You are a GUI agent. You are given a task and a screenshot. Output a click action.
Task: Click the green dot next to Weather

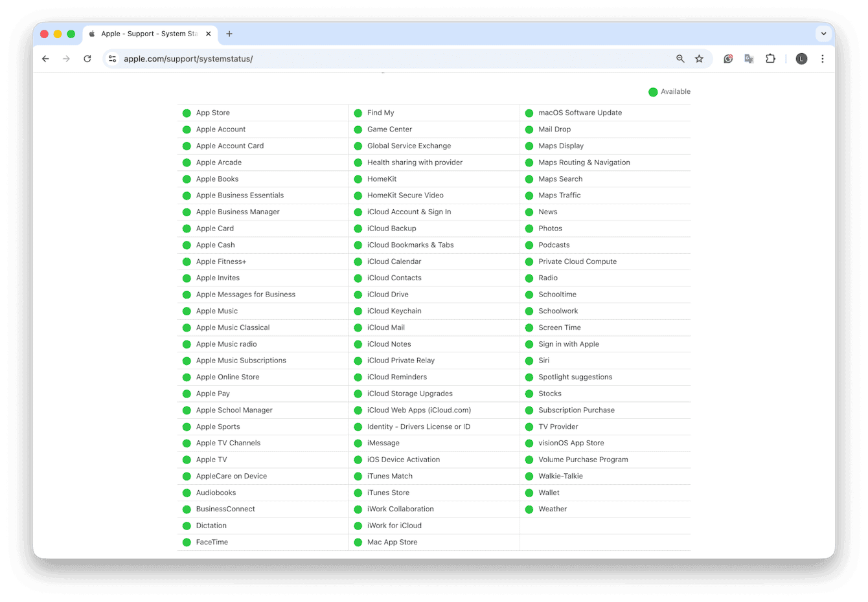(530, 509)
